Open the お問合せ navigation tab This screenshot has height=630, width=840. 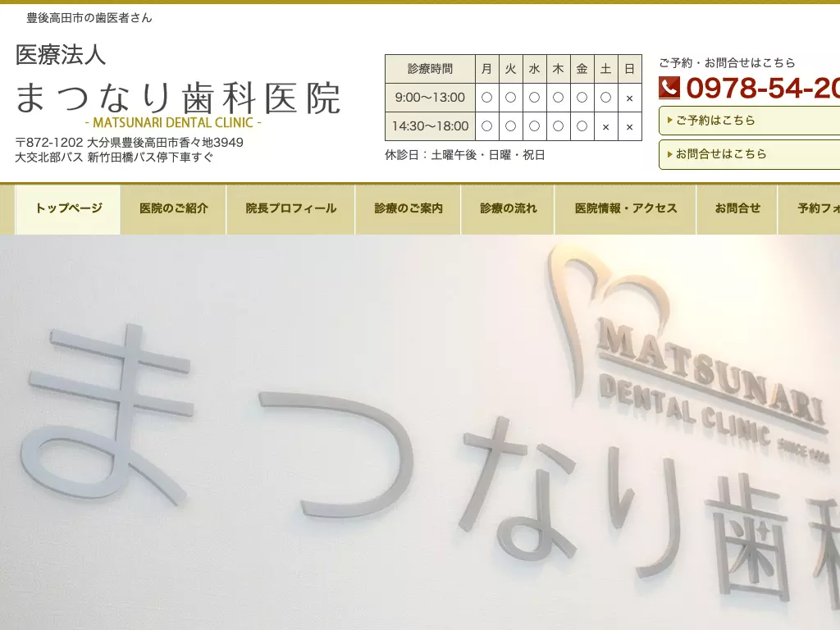[x=737, y=209]
